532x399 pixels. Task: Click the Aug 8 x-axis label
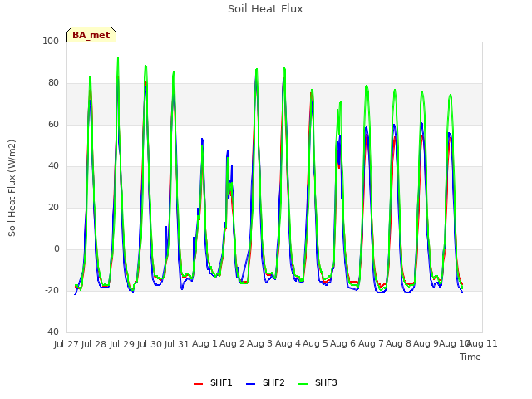(x=398, y=343)
